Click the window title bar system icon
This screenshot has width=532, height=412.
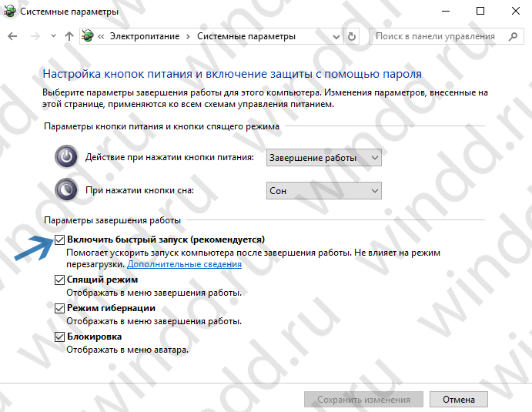pyautogui.click(x=9, y=11)
